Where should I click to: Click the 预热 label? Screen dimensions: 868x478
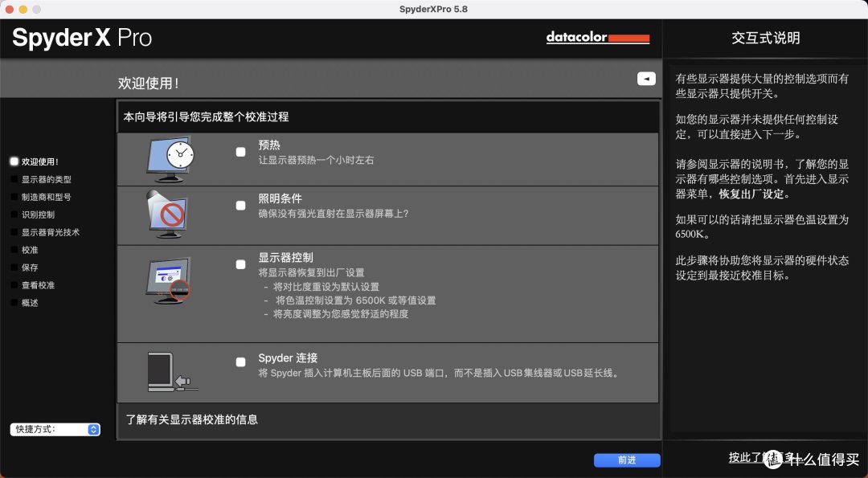(269, 145)
